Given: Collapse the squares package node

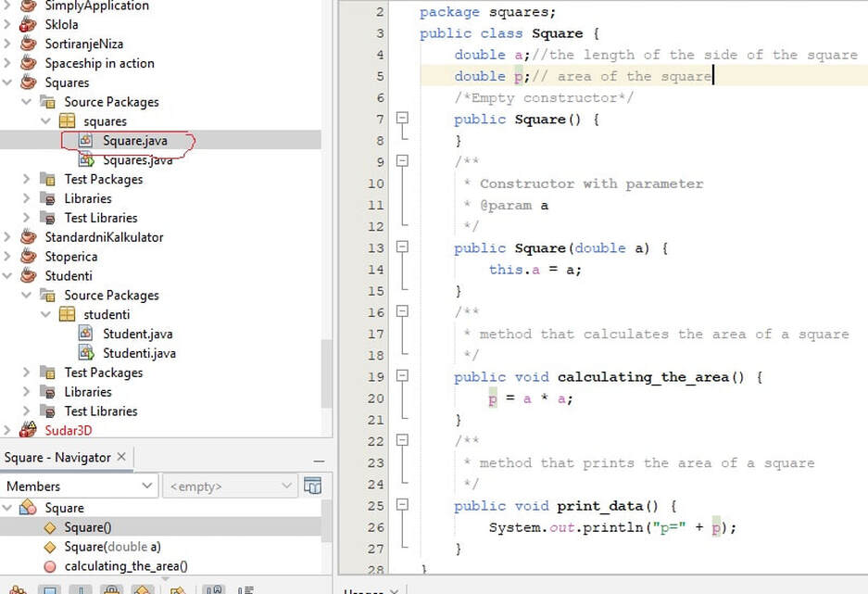Looking at the screenshot, I should [x=45, y=120].
